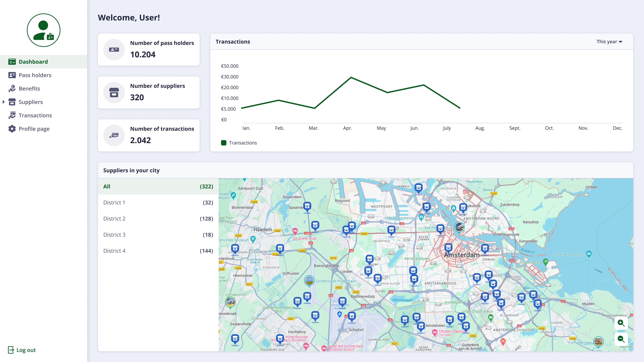Toggle the Transactions chart legend swatch
Viewport: 644px width, 362px height.
pyautogui.click(x=223, y=143)
